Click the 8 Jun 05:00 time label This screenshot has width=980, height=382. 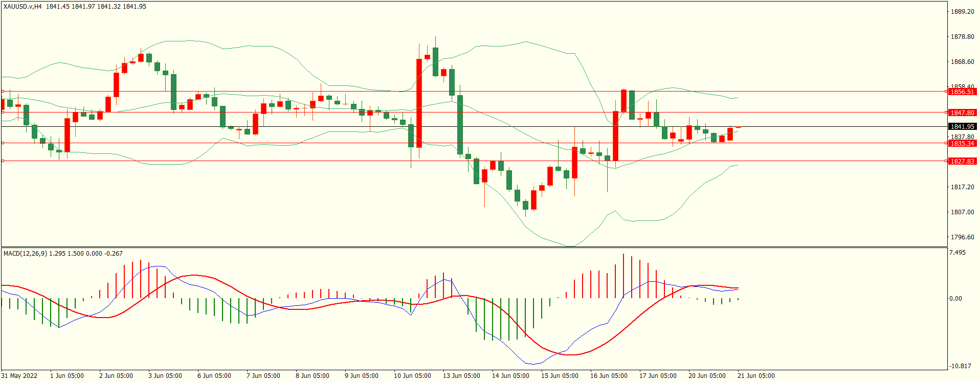(x=313, y=376)
